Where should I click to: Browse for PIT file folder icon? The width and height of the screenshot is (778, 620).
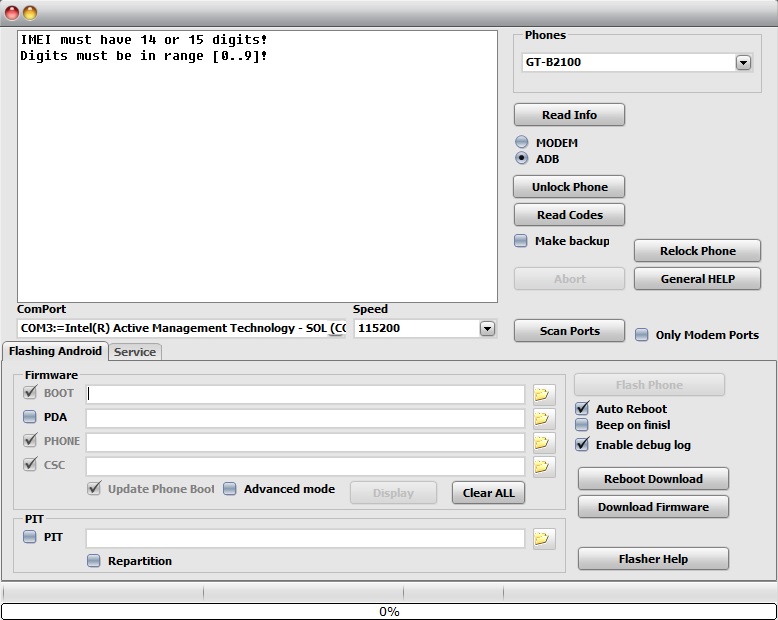[x=544, y=539]
